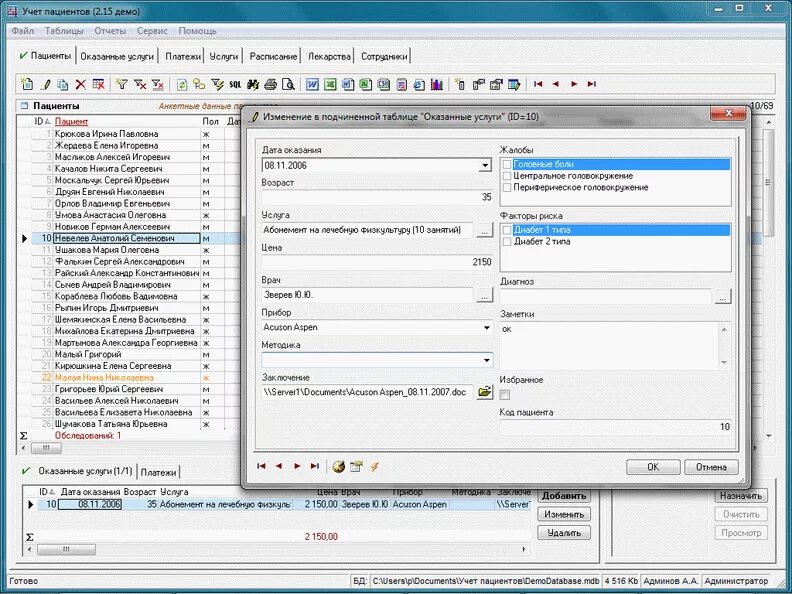Toggle the Избранное checkbox
The width and height of the screenshot is (792, 594).
(504, 394)
